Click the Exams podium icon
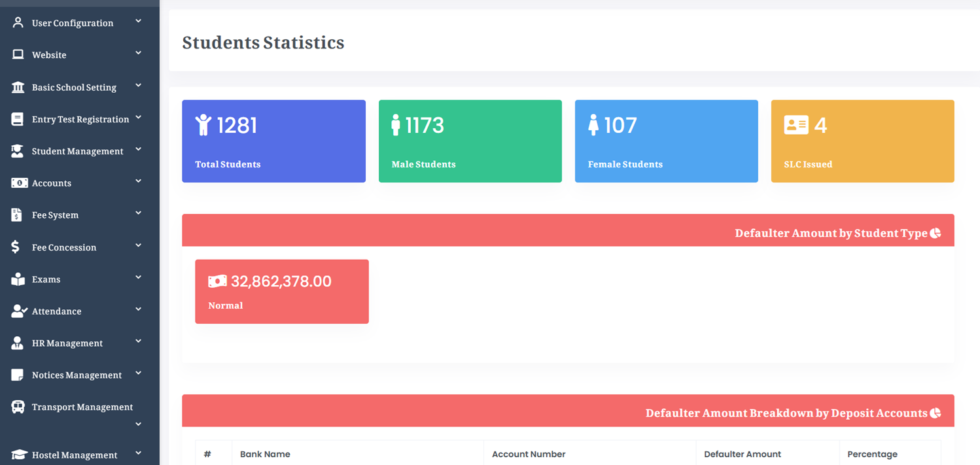980x465 pixels. click(17, 279)
